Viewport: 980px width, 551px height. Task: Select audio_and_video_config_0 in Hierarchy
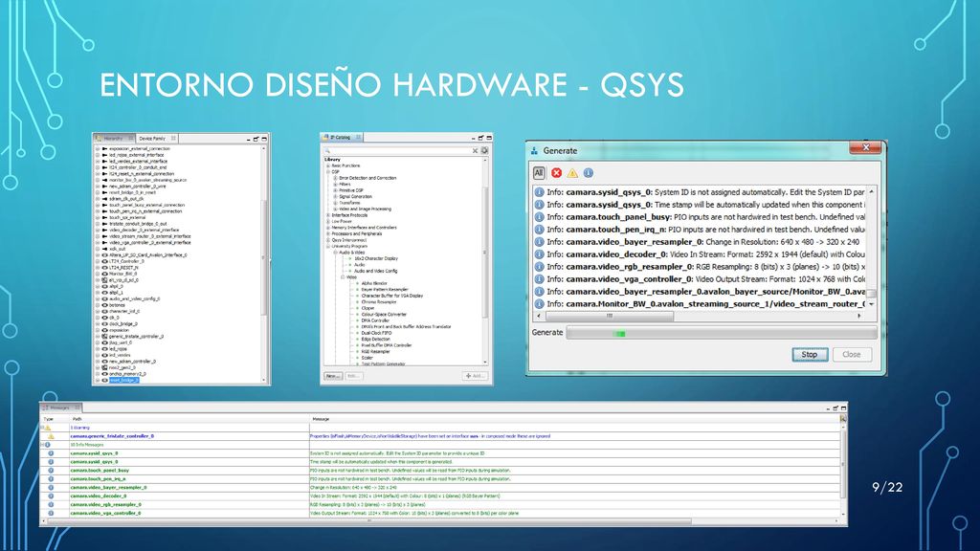pos(134,298)
